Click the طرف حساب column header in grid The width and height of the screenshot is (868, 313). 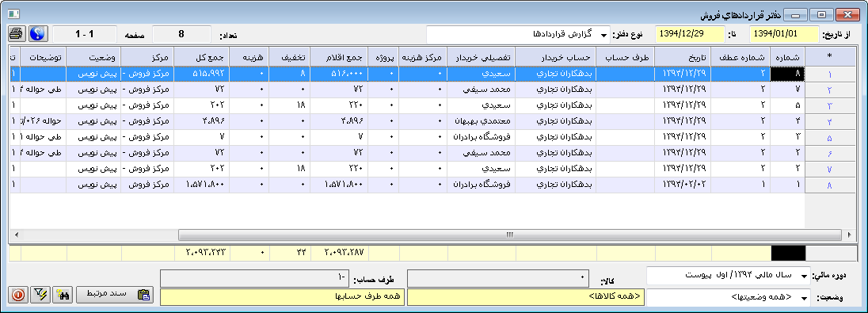point(625,57)
